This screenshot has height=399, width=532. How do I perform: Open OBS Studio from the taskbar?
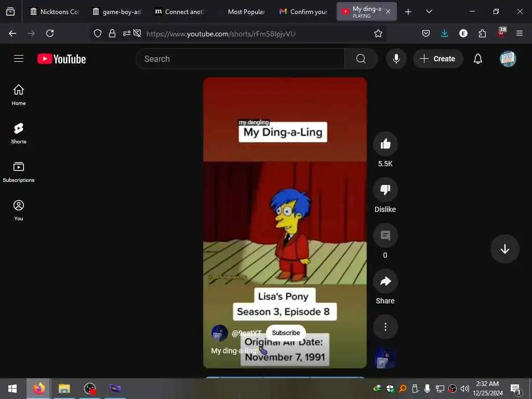pyautogui.click(x=90, y=389)
